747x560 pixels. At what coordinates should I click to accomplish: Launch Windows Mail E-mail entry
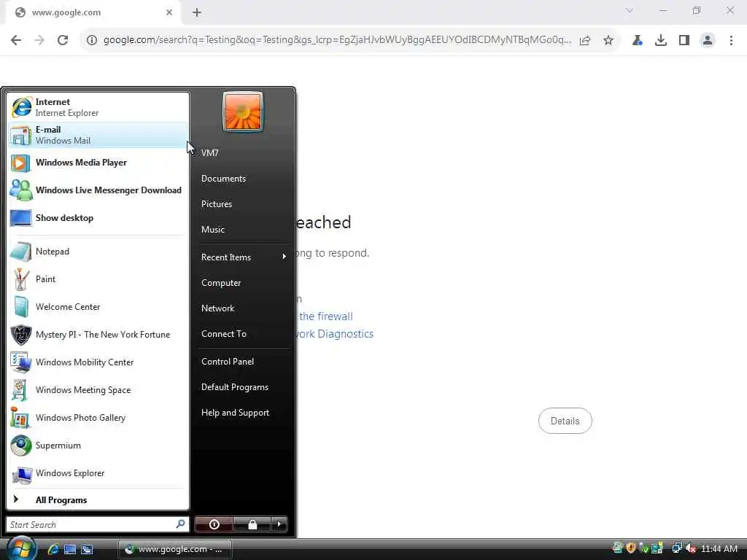[98, 135]
